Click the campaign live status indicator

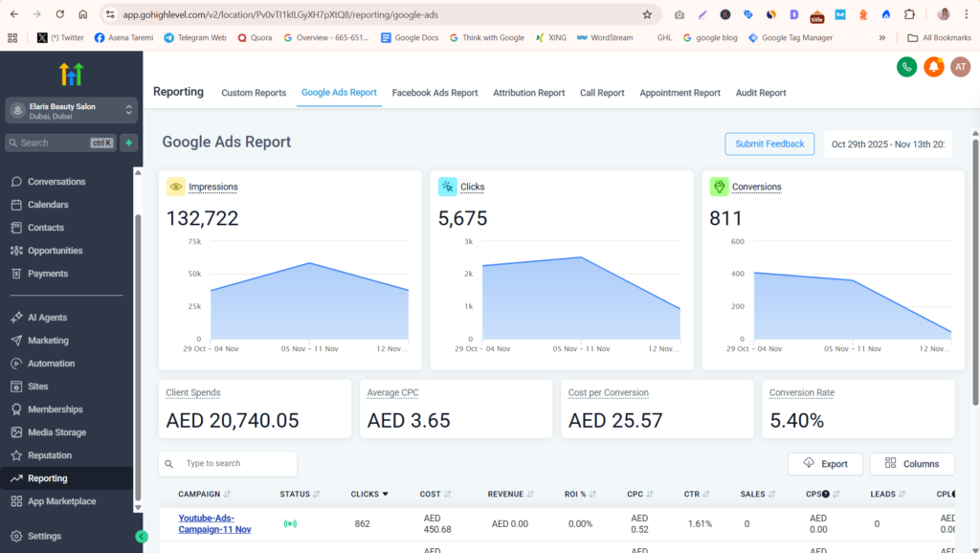[x=290, y=523]
